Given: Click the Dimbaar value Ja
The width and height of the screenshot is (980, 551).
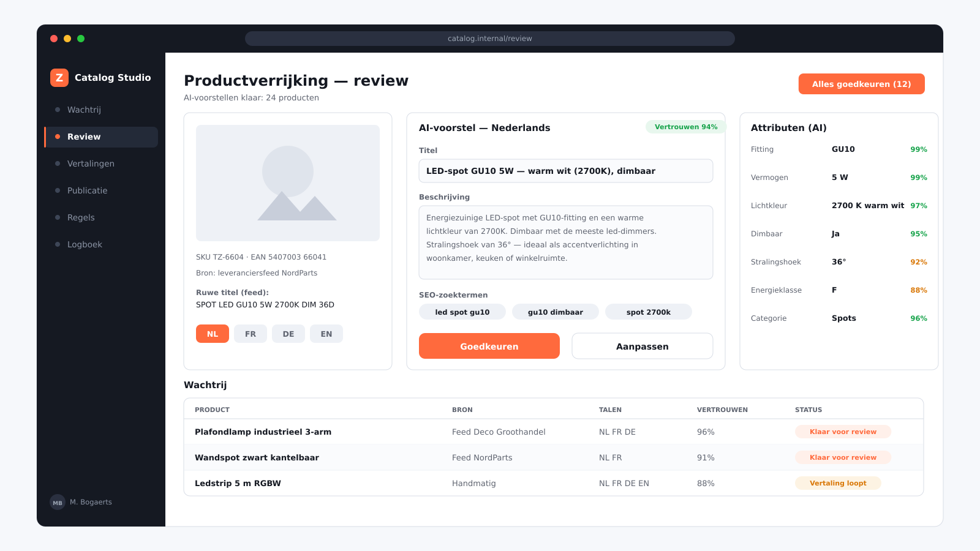Looking at the screenshot, I should tap(835, 234).
